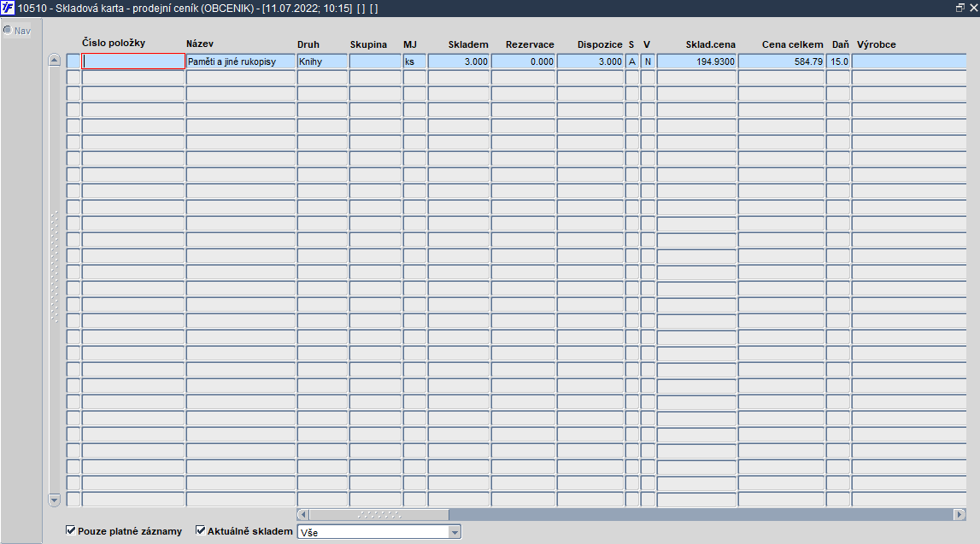Click the horizontal scrollbar thumb

379,515
